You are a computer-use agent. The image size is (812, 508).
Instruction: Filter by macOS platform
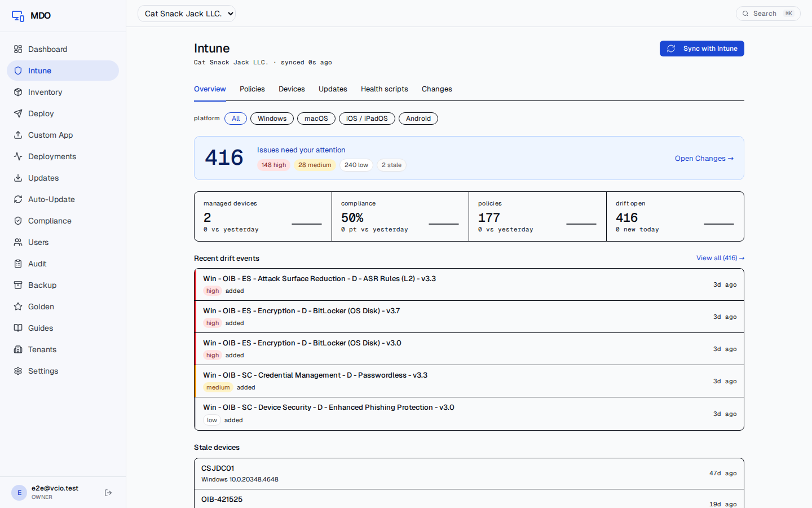point(316,119)
